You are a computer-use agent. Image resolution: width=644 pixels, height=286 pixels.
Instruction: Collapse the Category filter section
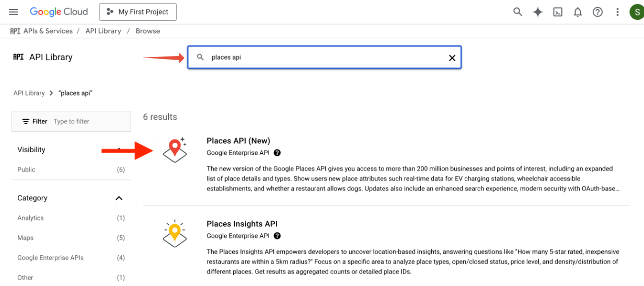[x=119, y=198]
